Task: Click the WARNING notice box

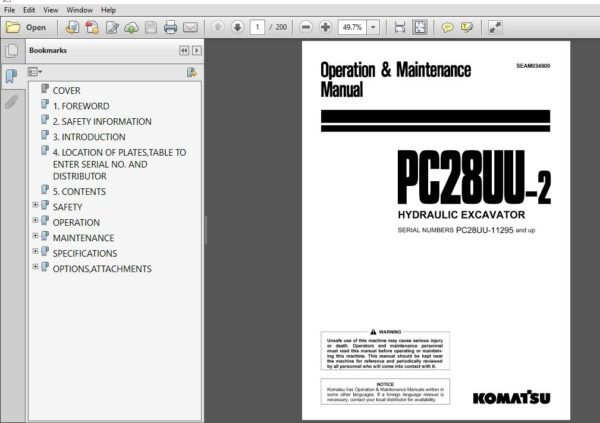Action: point(385,350)
